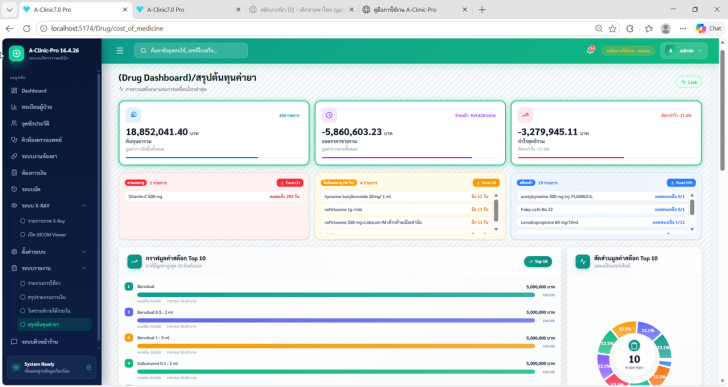Click the blue tag badge on the blue panel
This screenshot has width=728, height=387.
(526, 183)
